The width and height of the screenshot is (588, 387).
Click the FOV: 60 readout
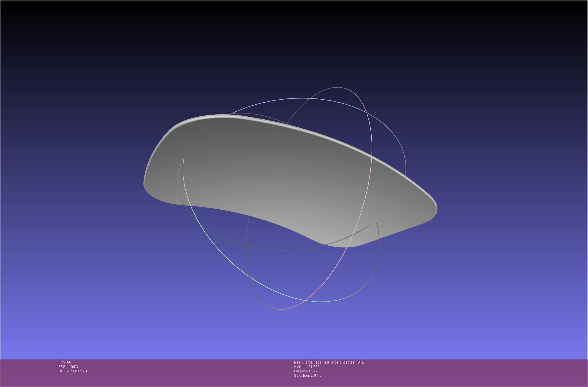coord(65,362)
